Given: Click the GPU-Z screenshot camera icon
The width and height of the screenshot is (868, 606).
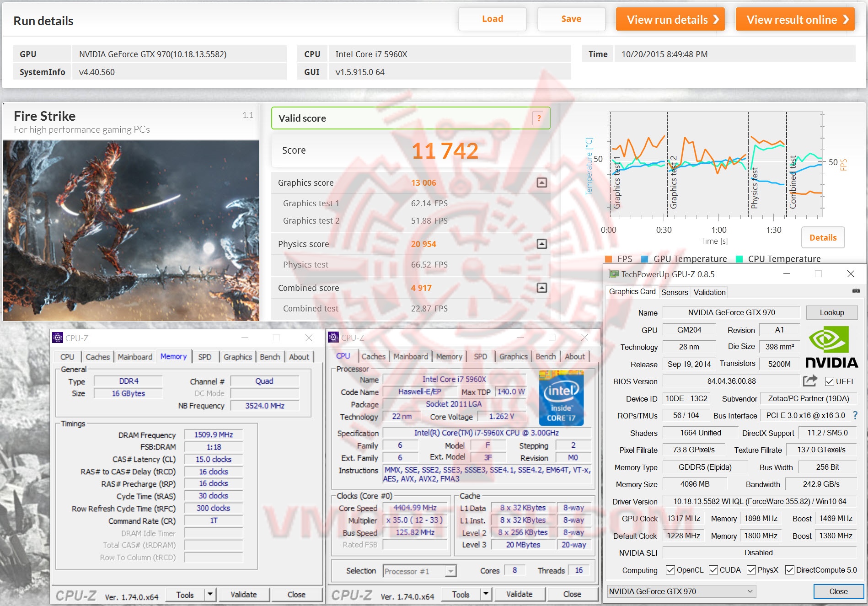Looking at the screenshot, I should pos(856,291).
